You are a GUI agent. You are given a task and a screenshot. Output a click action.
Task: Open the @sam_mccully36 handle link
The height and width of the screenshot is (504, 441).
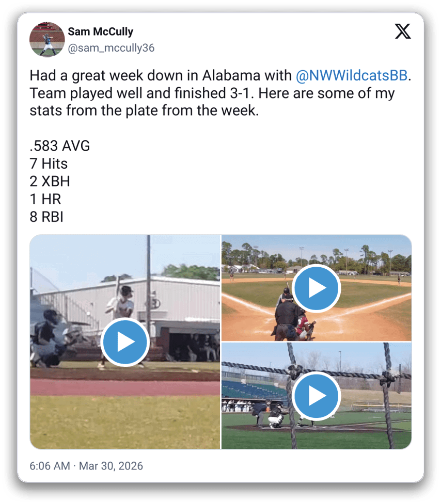[x=111, y=48]
